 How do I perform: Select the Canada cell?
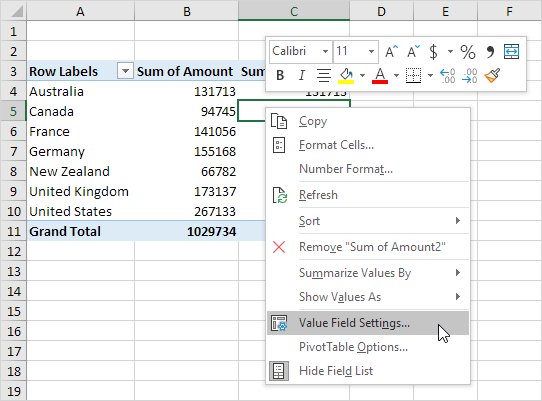[x=81, y=111]
